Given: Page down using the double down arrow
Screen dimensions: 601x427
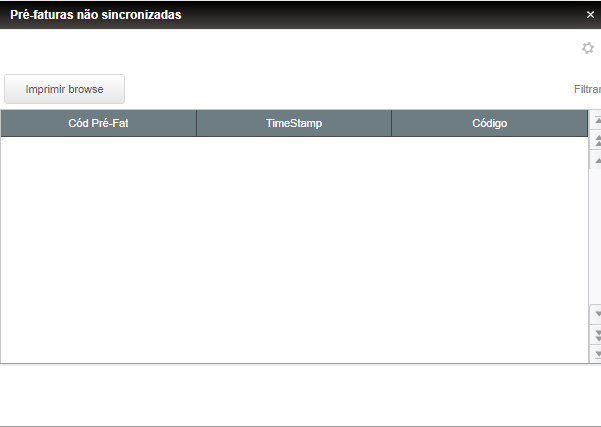Looking at the screenshot, I should coord(596,335).
